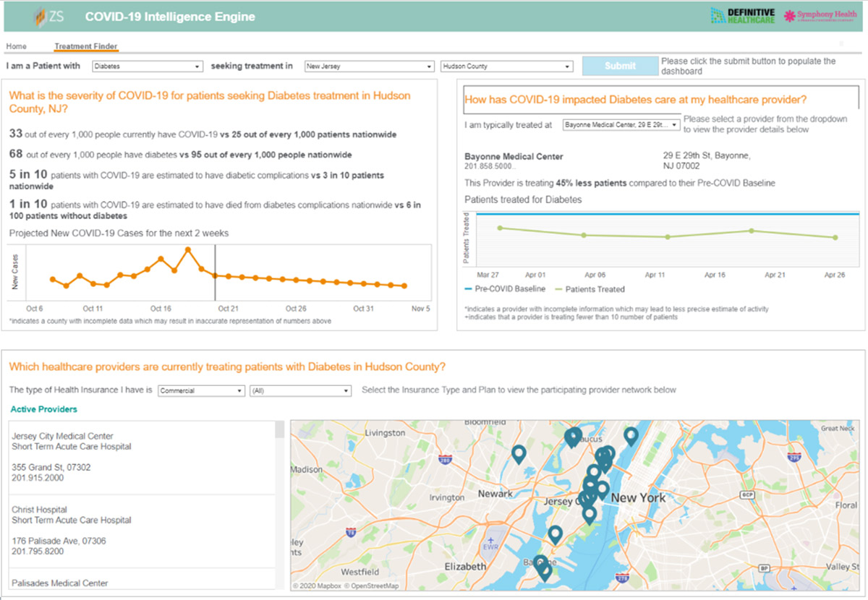Click the Active Providers heading
This screenshot has width=868, height=600.
point(44,409)
